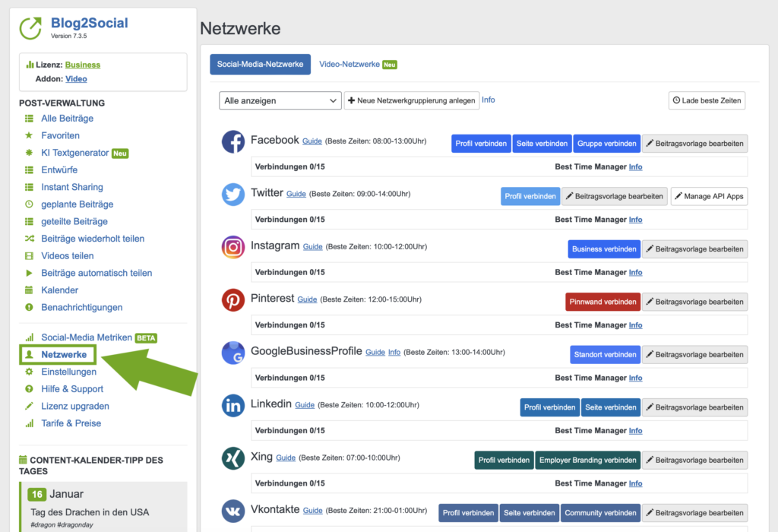Screen dimensions: 778x532
Task: Click the user icon beside Netzwerke
Action: [x=30, y=354]
